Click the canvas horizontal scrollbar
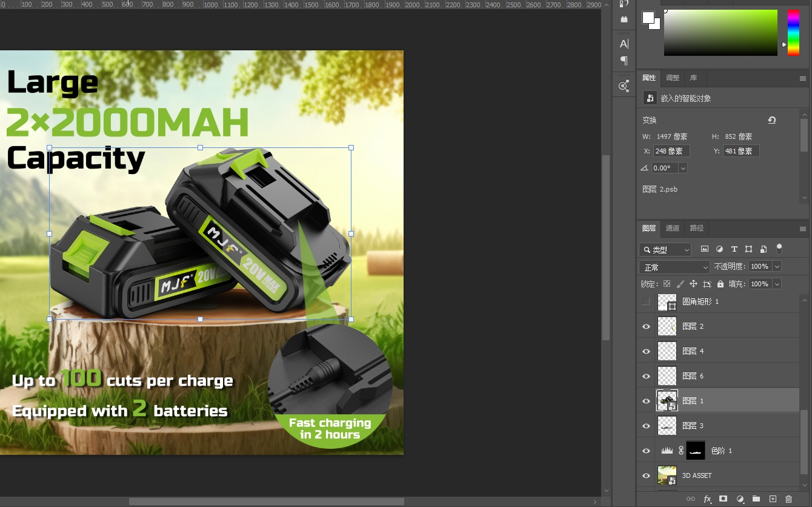Viewport: 812px width, 507px height. click(267, 502)
